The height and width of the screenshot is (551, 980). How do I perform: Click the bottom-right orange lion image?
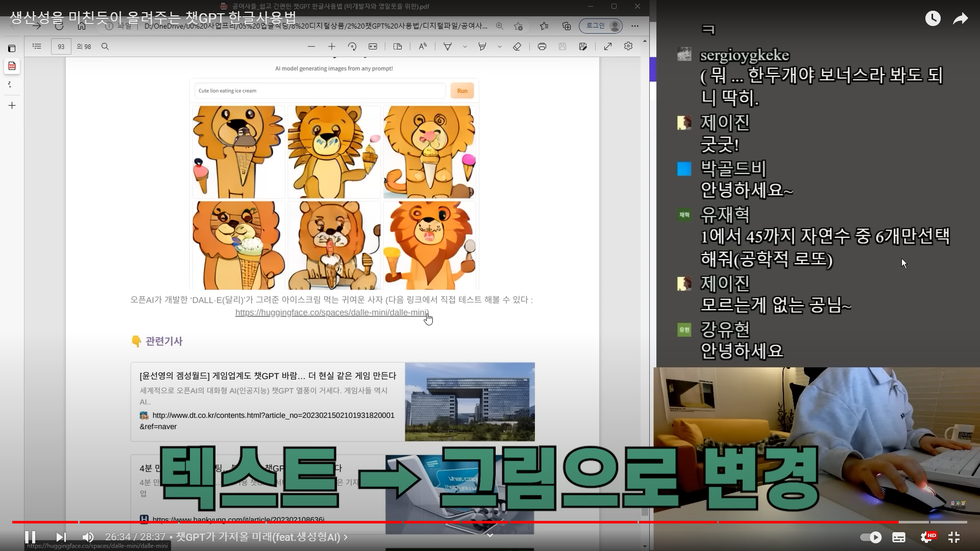pos(429,245)
